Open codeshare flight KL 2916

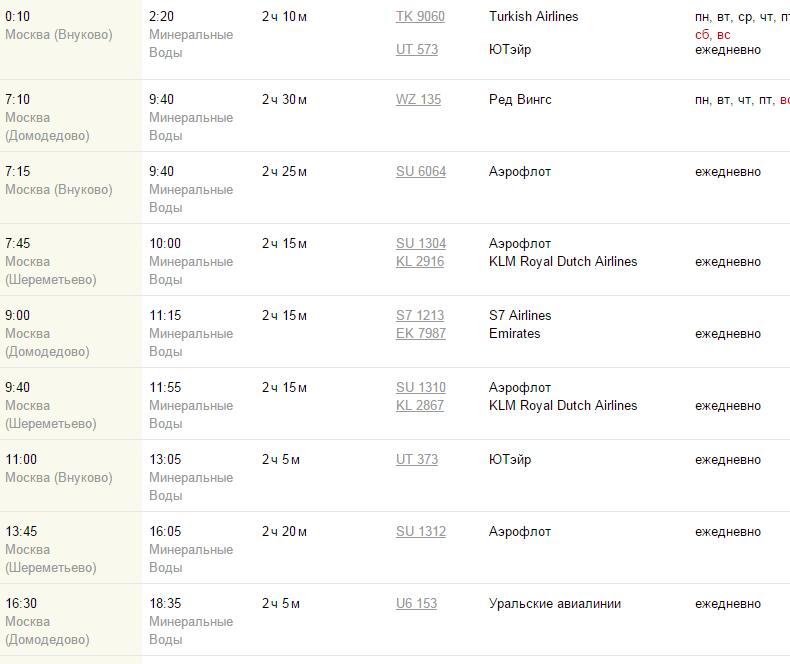[x=420, y=261]
